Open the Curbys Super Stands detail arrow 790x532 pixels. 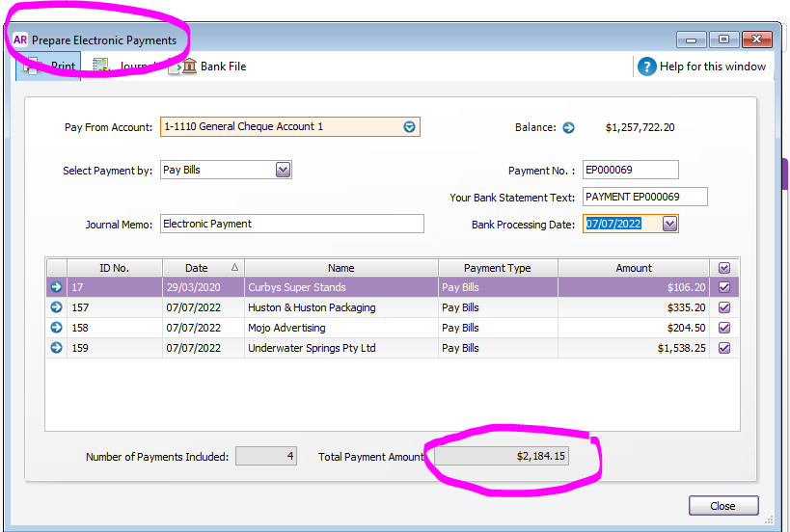56,287
